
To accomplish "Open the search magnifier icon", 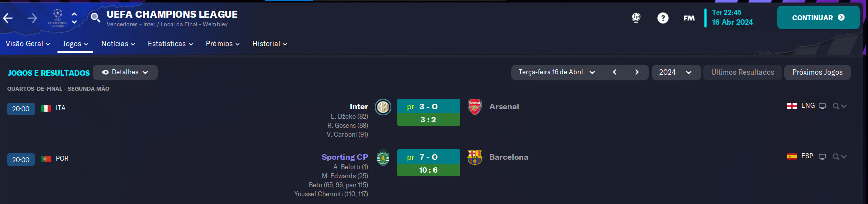I will pyautogui.click(x=95, y=18).
